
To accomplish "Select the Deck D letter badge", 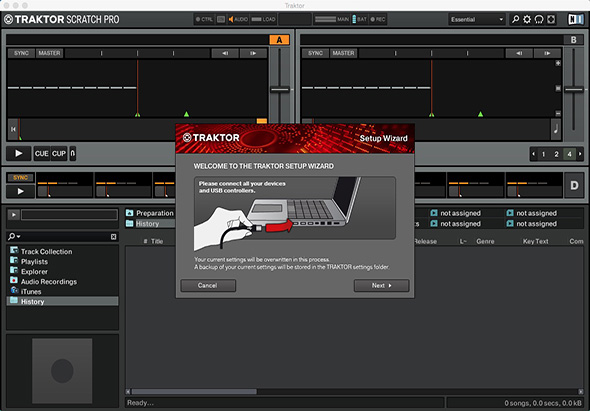I will click(x=574, y=185).
